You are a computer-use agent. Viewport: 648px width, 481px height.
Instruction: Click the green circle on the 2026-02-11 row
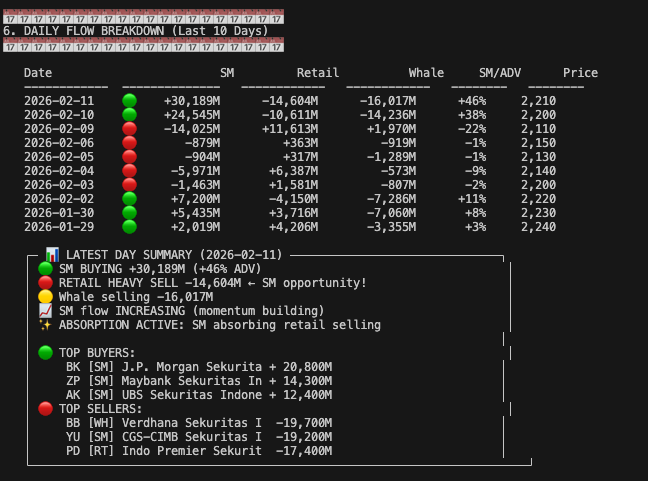pos(129,101)
